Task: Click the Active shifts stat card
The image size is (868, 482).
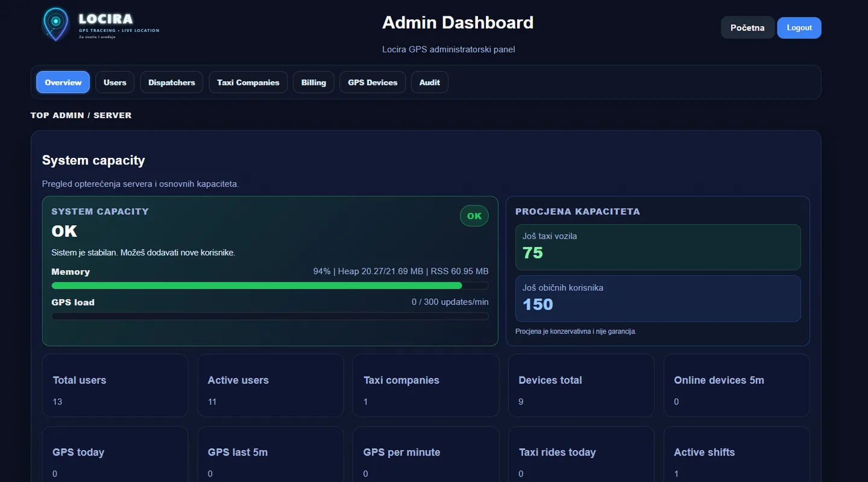Action: click(737, 455)
